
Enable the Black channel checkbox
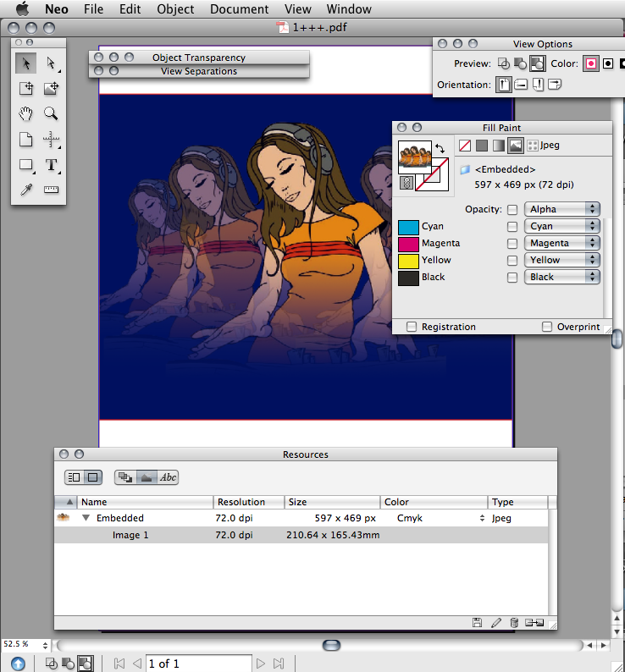(512, 278)
